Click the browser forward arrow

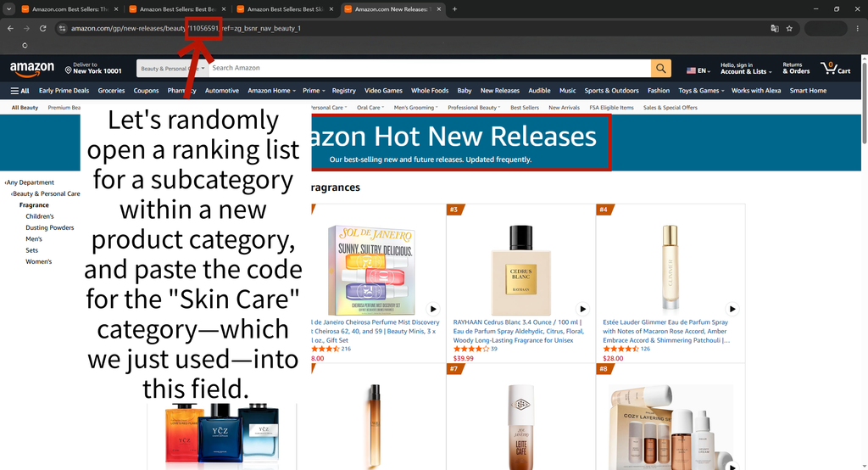click(x=26, y=28)
